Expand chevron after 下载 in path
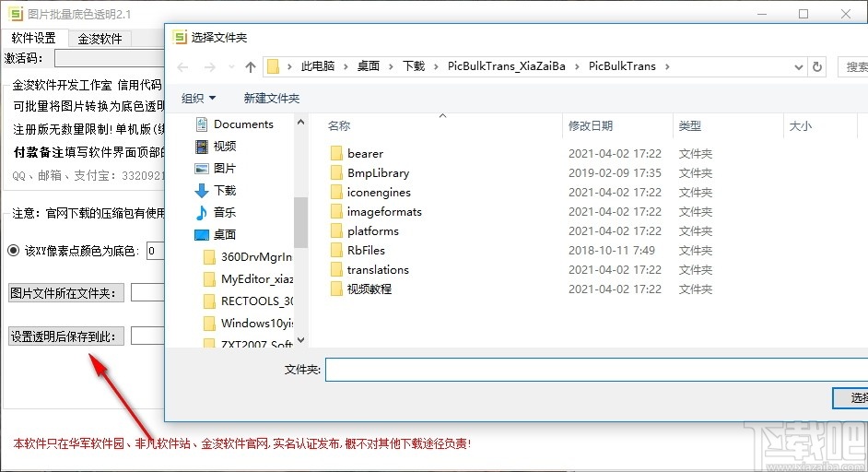This screenshot has width=868, height=472. pyautogui.click(x=436, y=66)
